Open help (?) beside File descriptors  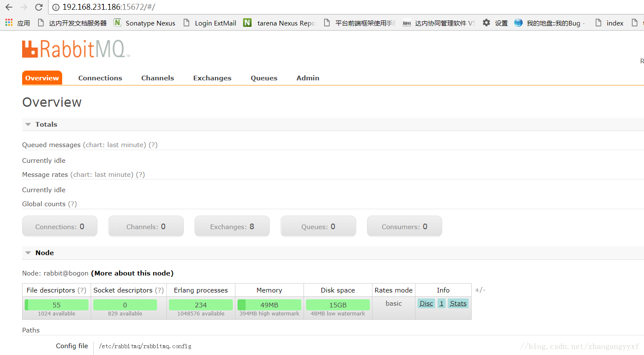coord(82,290)
